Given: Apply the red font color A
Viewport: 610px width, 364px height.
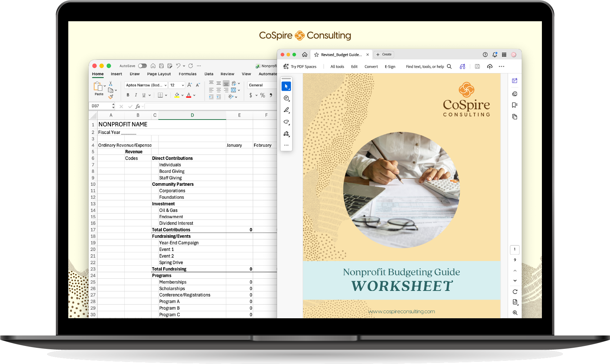Looking at the screenshot, I should pyautogui.click(x=189, y=95).
